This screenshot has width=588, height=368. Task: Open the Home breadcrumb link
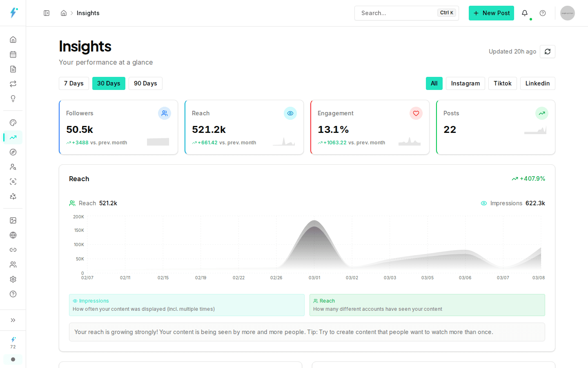[x=64, y=13]
